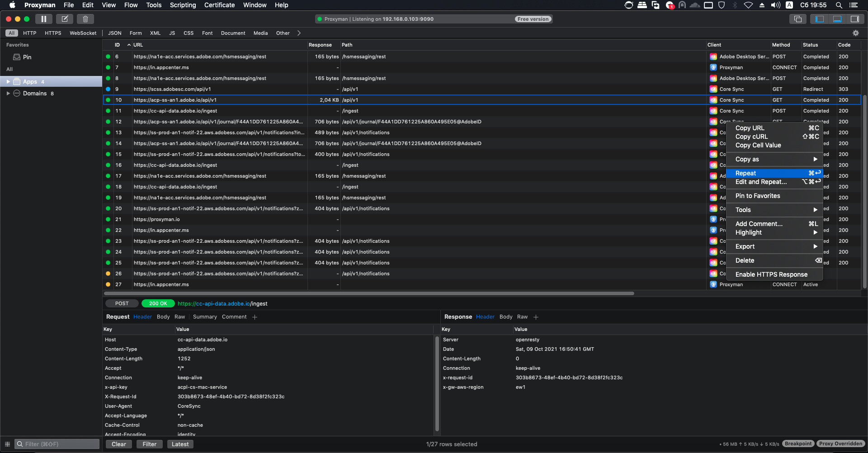Switch to Response Body tab

coord(506,317)
